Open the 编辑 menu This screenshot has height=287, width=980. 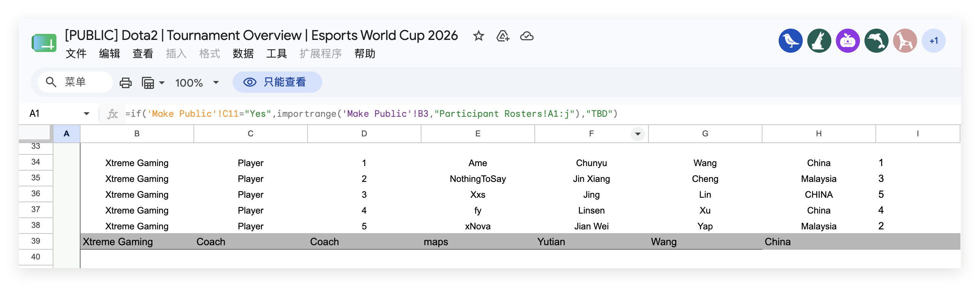click(109, 53)
